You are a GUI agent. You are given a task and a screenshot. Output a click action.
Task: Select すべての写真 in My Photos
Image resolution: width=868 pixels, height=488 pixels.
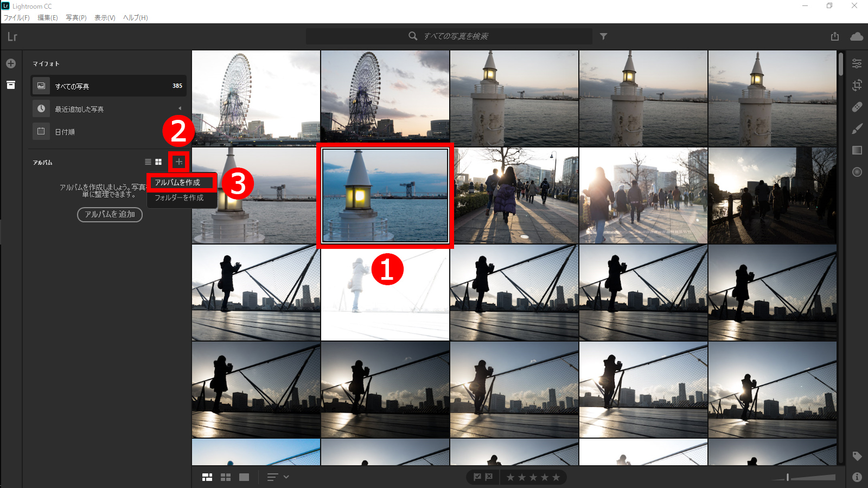pyautogui.click(x=108, y=86)
